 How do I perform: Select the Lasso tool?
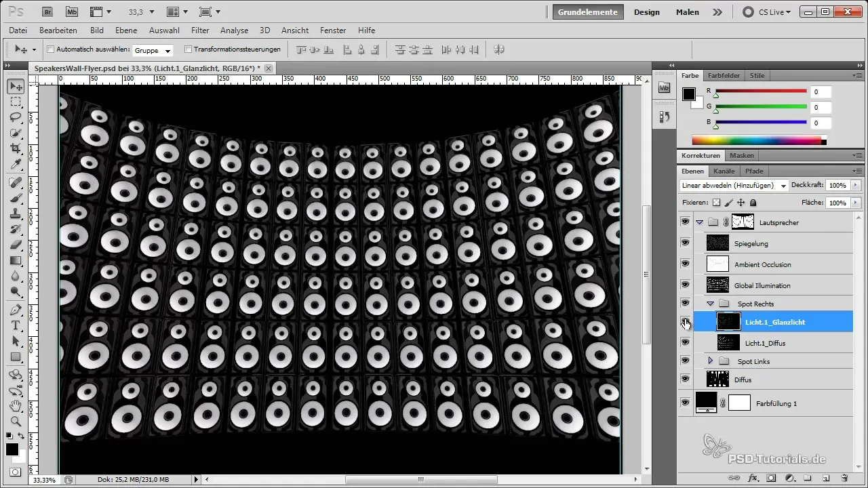15,117
